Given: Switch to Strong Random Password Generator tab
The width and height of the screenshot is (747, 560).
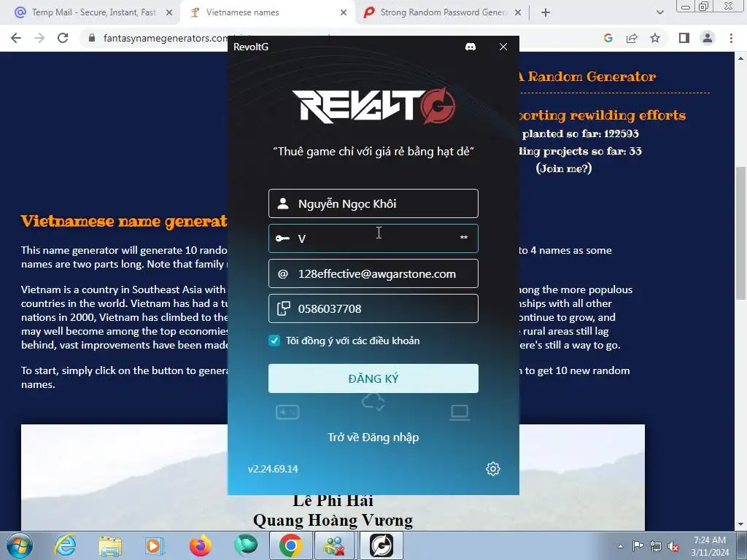Looking at the screenshot, I should click(441, 12).
